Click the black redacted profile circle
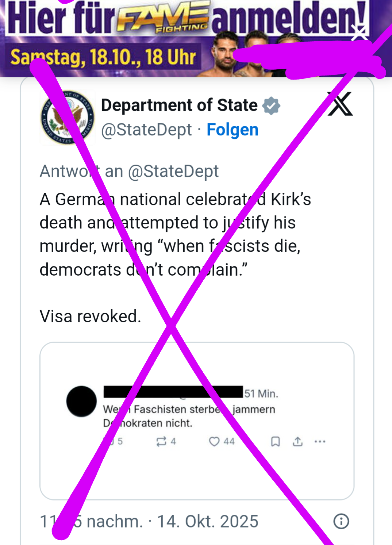 81,401
